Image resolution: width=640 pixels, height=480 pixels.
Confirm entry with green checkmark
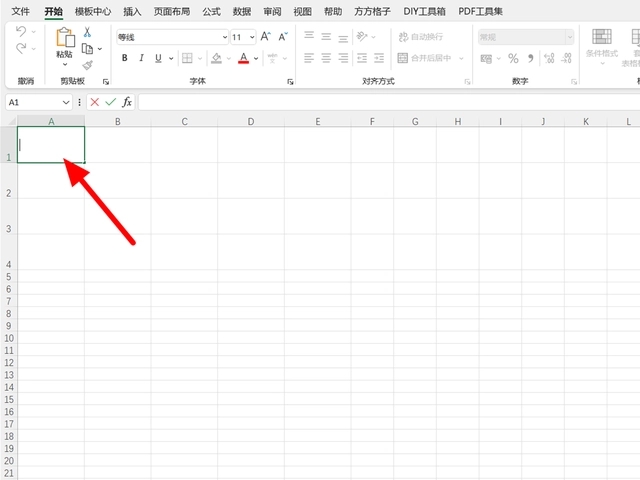111,102
